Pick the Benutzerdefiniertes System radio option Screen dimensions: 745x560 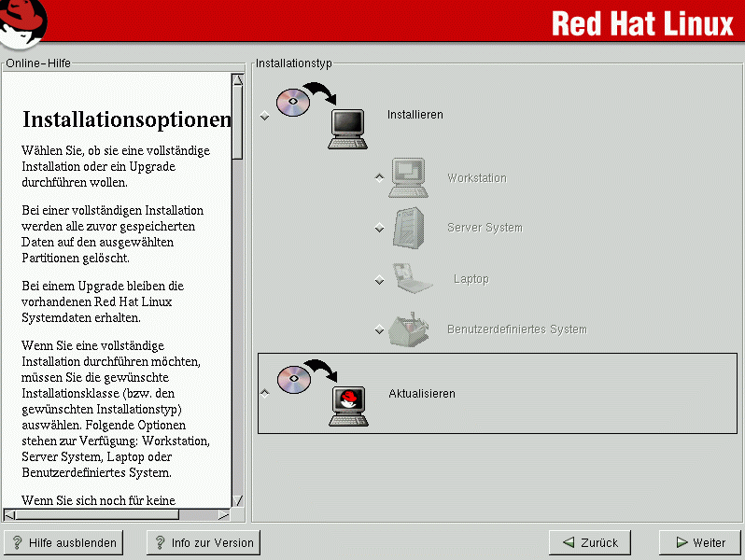379,329
